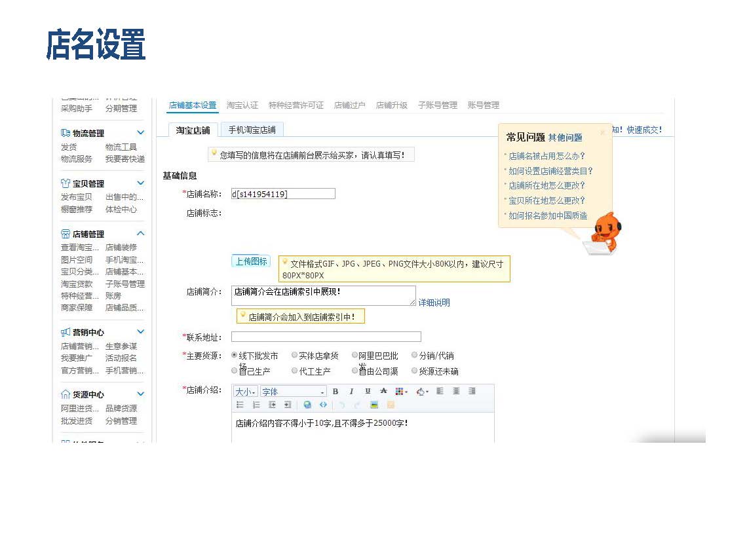Open the 字体 font family dropdown
Image resolution: width=747 pixels, height=560 pixels.
click(x=294, y=392)
